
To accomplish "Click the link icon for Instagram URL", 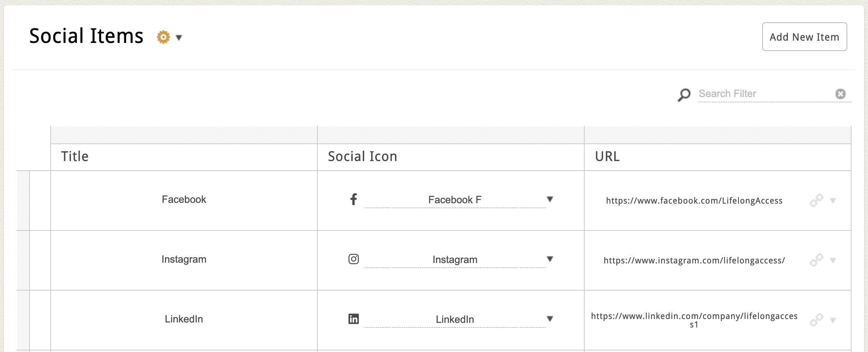I will click(x=816, y=260).
